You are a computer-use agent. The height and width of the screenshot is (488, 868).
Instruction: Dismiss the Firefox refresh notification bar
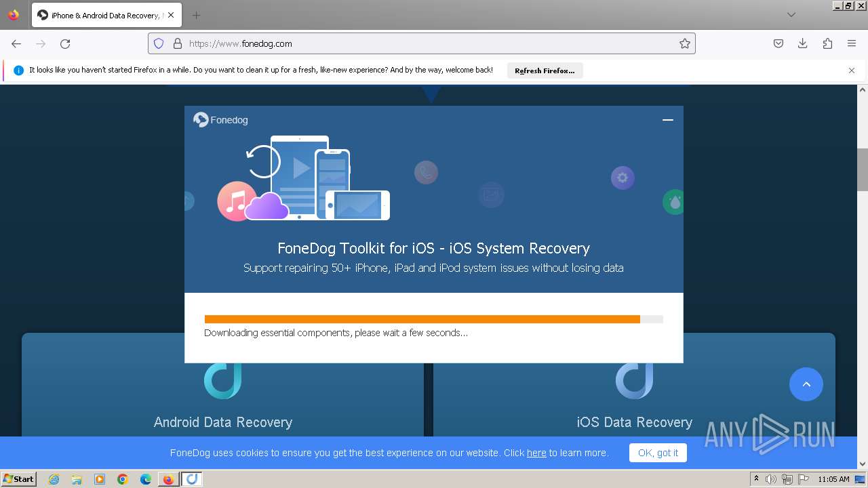click(x=852, y=70)
